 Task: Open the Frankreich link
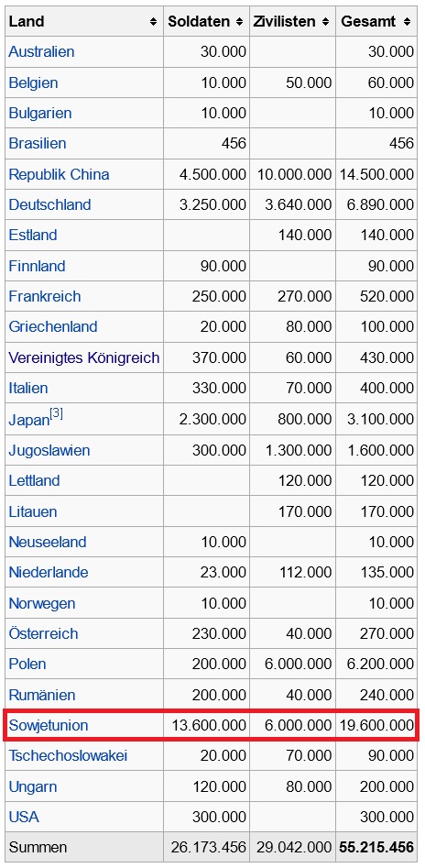pos(45,297)
